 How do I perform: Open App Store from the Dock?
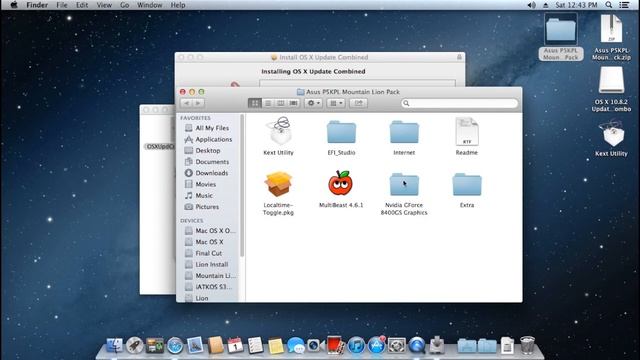376,345
